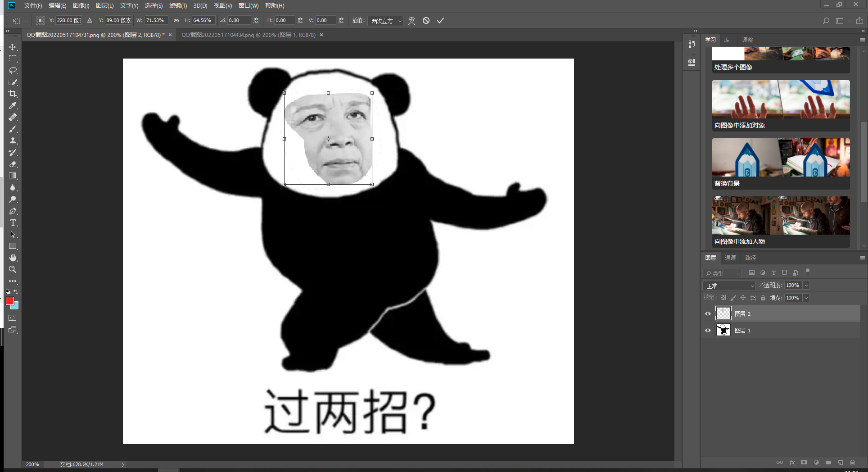Open the 替换背景 tutorial card
868x472 pixels.
[x=781, y=163]
